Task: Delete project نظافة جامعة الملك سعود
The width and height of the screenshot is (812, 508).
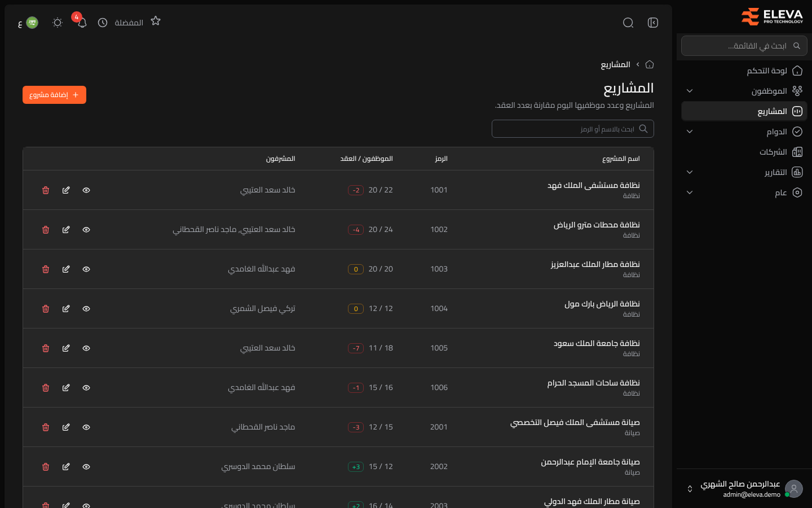Action: (46, 348)
